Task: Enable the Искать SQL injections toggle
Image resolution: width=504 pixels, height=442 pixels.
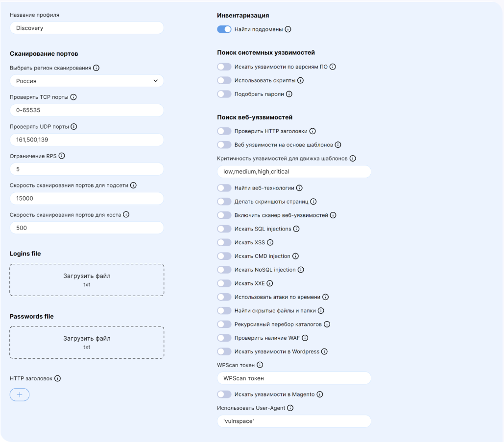Action: tap(224, 229)
